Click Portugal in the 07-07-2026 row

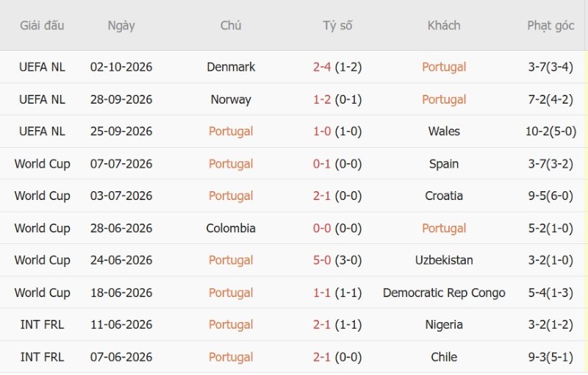231,164
